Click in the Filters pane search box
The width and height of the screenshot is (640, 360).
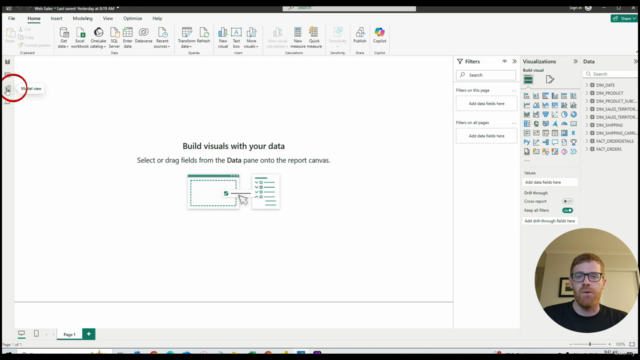(x=486, y=75)
